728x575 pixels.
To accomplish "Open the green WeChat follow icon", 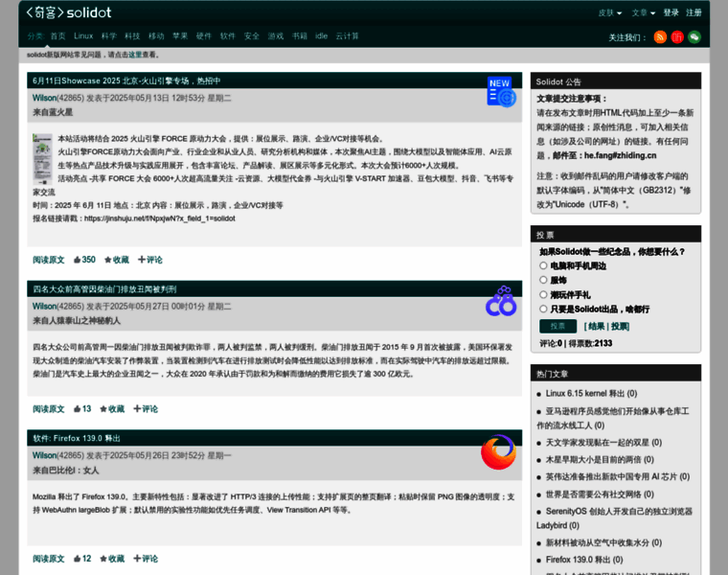I will (694, 36).
